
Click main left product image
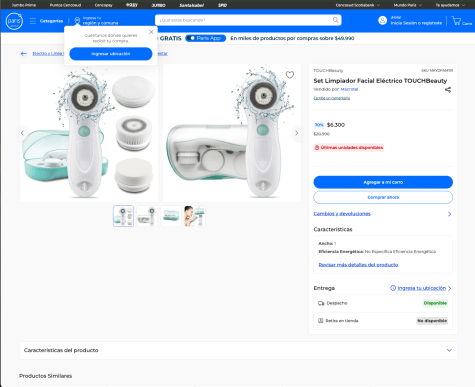click(x=89, y=133)
